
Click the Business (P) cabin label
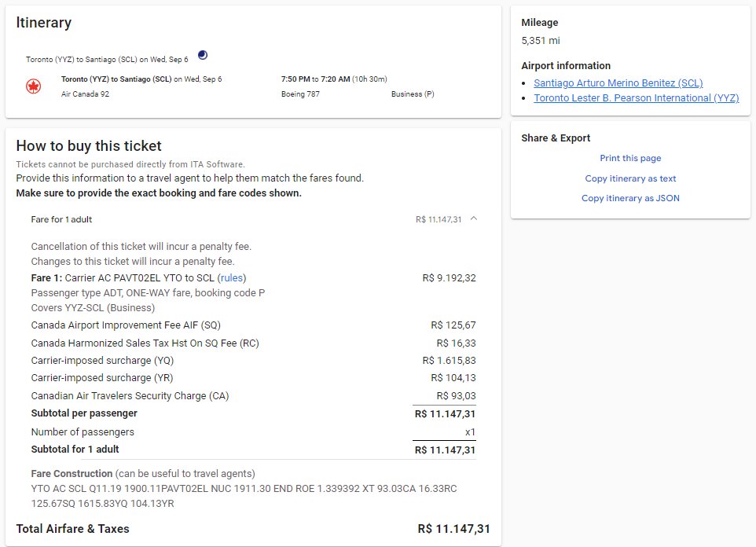[x=413, y=94]
